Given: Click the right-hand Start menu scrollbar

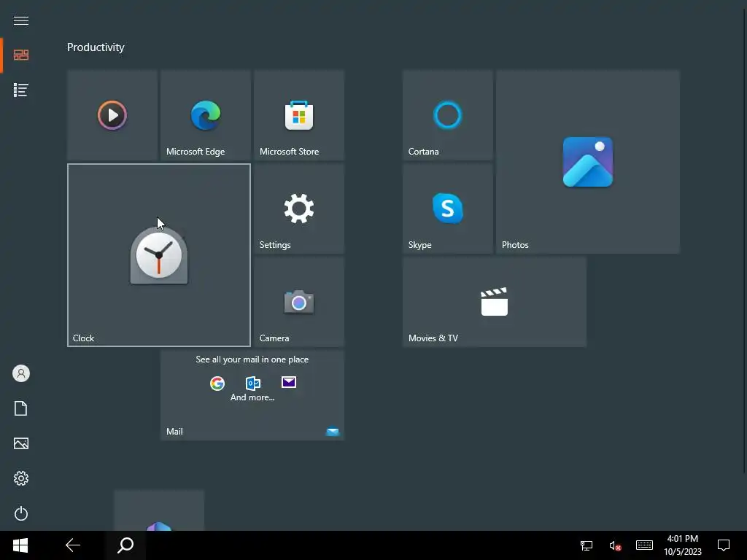Looking at the screenshot, I should [x=745, y=239].
